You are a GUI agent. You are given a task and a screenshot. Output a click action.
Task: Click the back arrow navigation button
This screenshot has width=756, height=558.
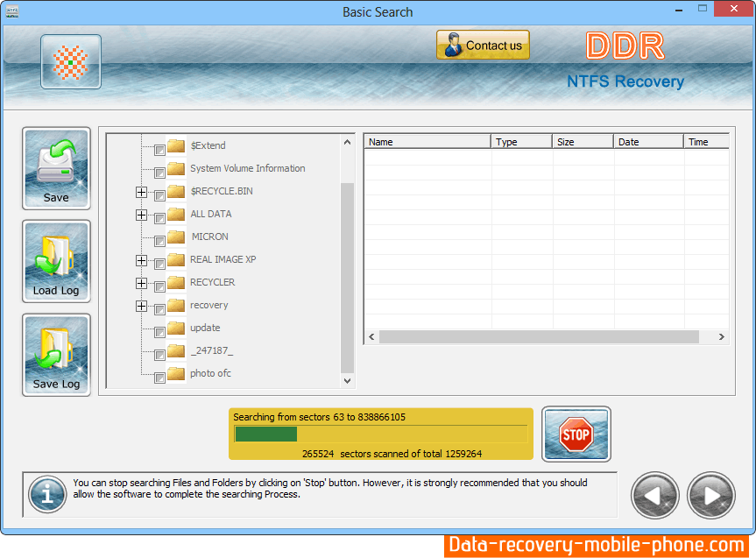coord(654,495)
